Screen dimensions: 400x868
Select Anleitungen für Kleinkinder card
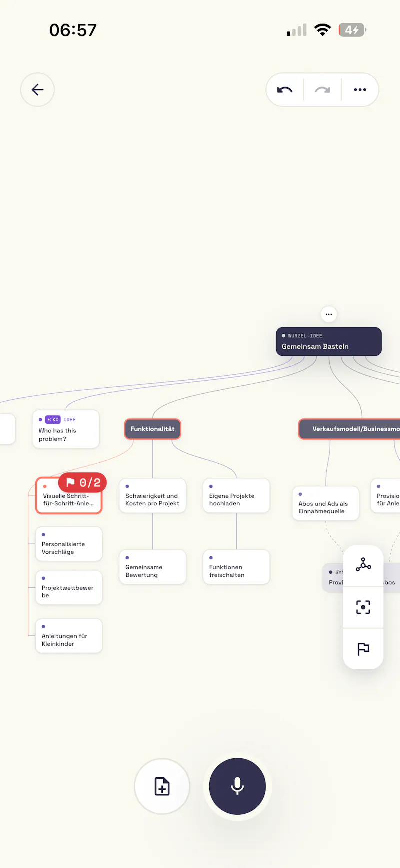[x=69, y=636]
